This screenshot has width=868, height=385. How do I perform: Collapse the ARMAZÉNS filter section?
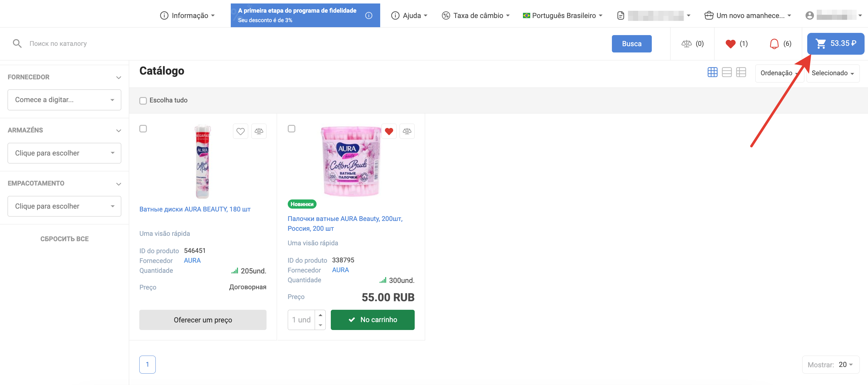118,131
